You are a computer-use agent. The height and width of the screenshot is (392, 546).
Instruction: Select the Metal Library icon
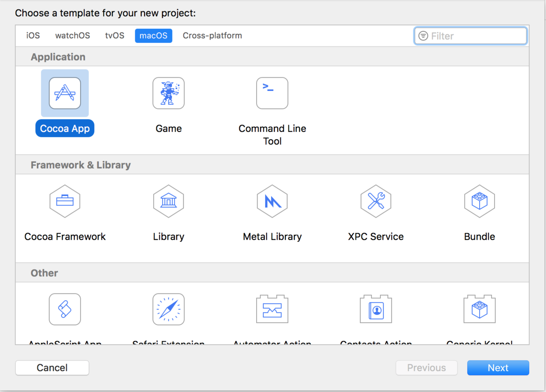272,201
